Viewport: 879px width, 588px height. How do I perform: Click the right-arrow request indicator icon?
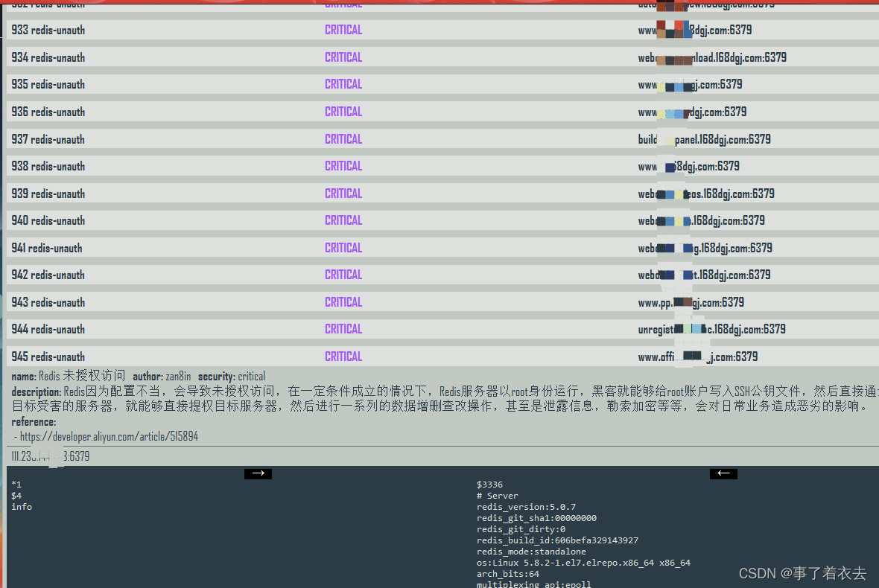258,473
